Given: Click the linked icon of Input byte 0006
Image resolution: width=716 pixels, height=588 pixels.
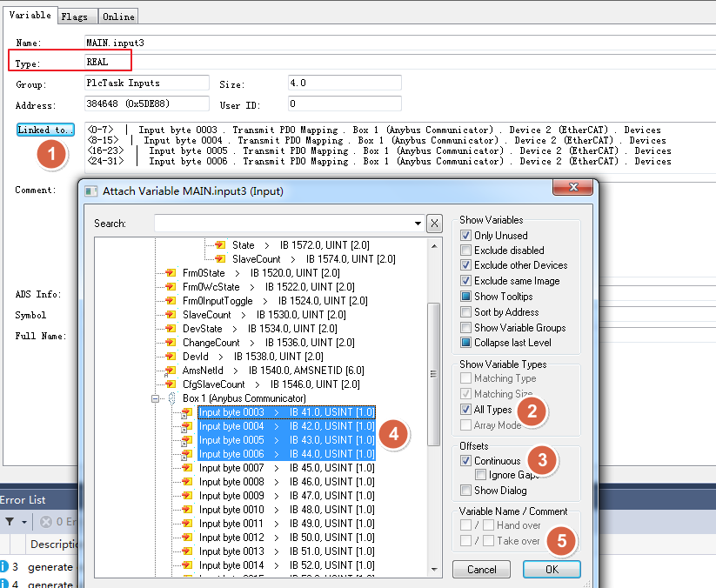Looking at the screenshot, I should click(186, 454).
